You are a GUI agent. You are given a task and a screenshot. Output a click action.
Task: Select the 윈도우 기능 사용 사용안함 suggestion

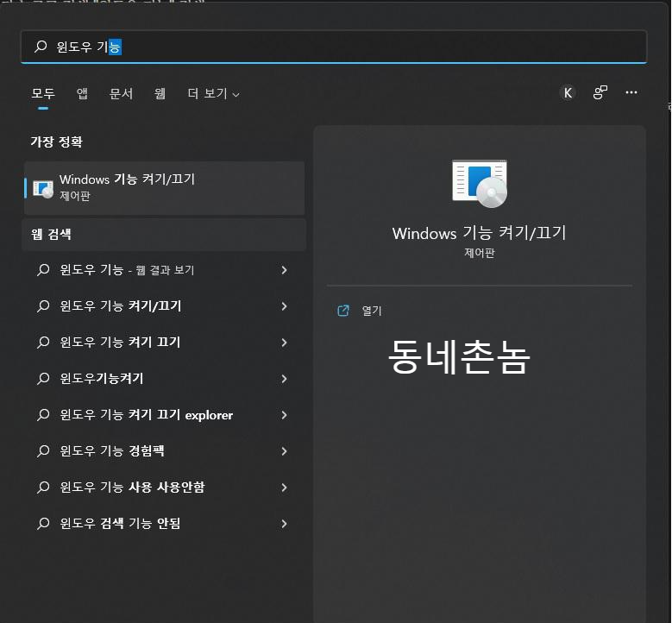(165, 487)
